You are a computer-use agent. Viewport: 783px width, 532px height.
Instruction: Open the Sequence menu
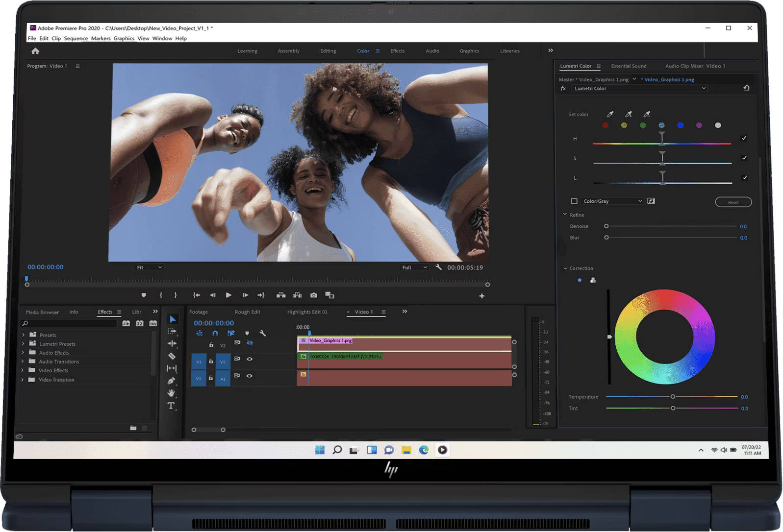(x=76, y=38)
